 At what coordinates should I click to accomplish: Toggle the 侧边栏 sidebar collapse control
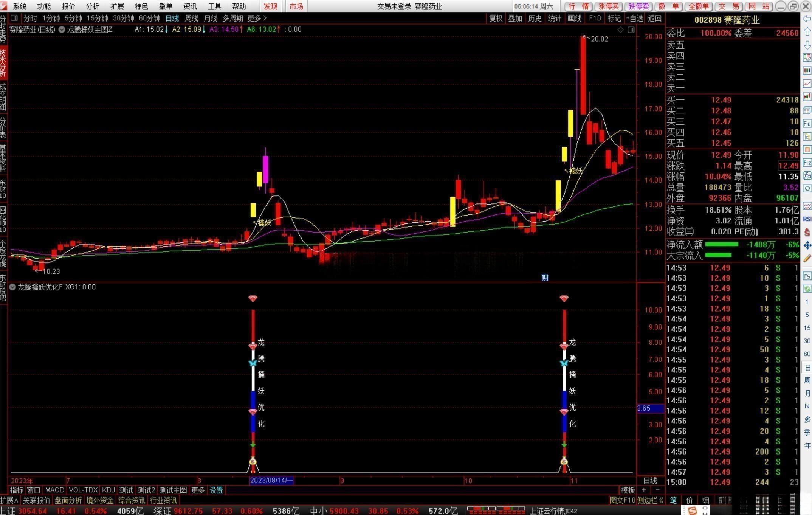point(650,500)
